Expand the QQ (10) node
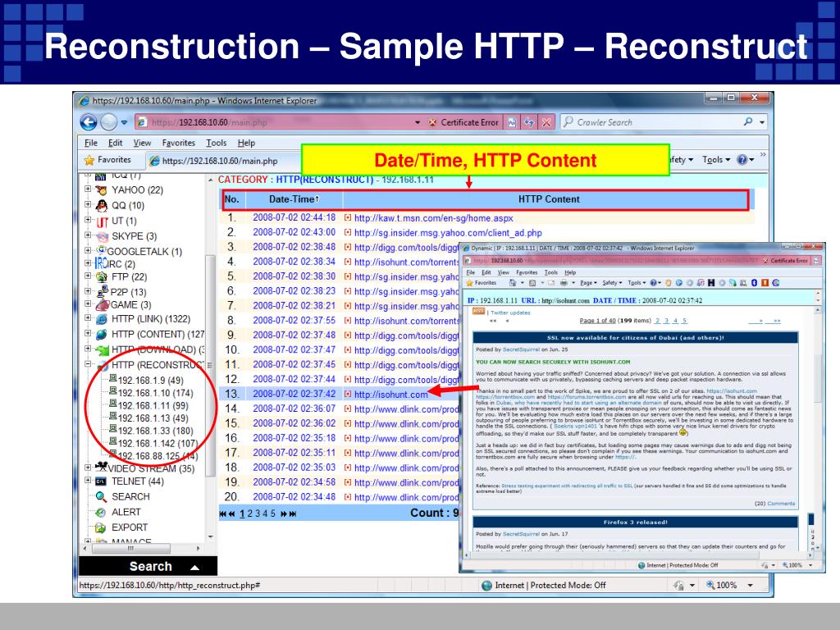840x630 pixels. coord(88,204)
